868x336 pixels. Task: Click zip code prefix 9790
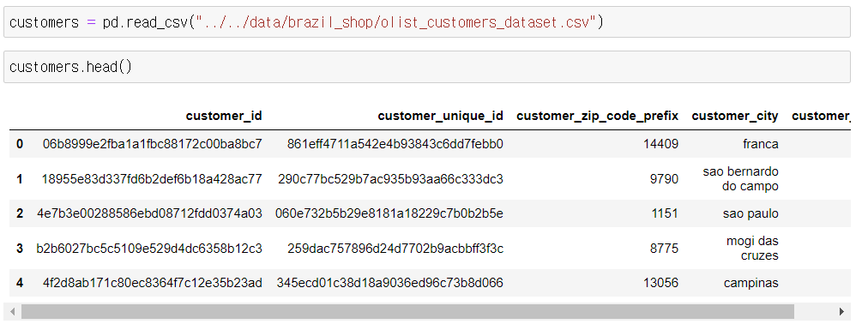(664, 179)
